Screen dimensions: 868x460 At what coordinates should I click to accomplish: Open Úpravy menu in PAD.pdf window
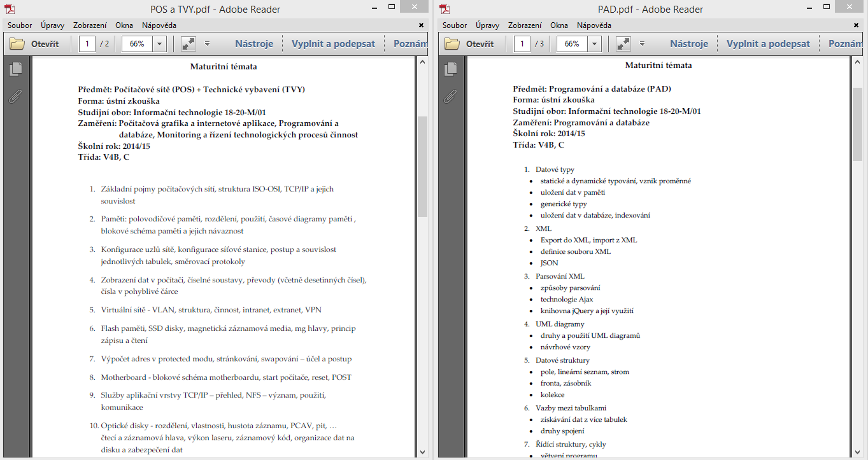tap(488, 25)
